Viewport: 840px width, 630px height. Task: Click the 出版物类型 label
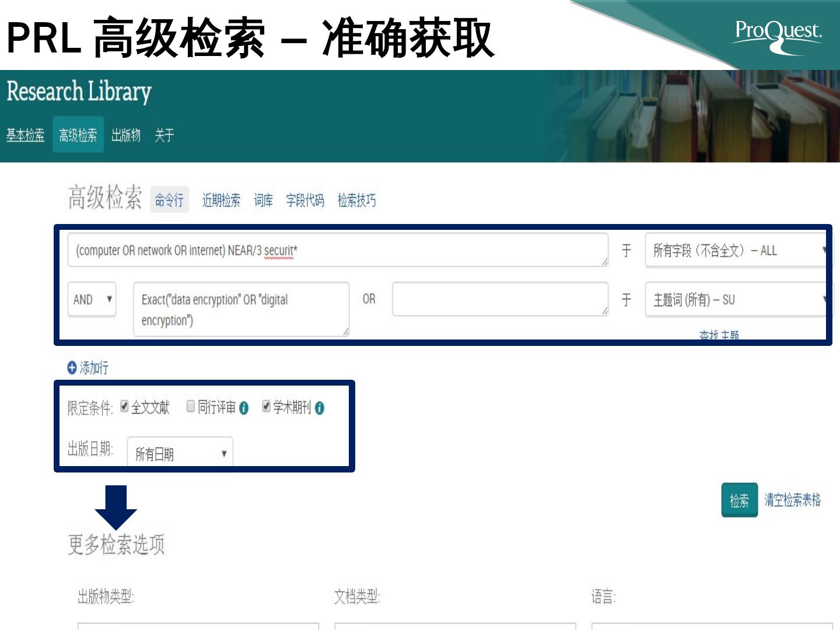(x=106, y=596)
